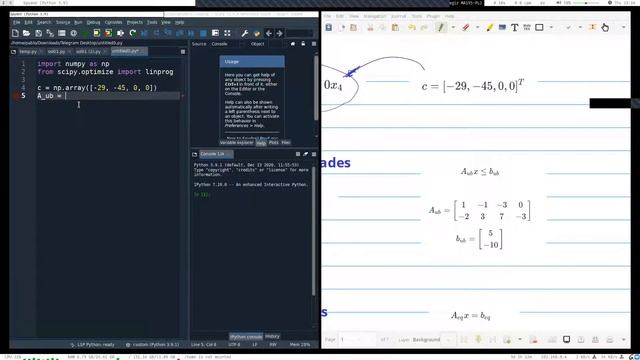The height and width of the screenshot is (360, 640).
Task: Switch to the untitled0.py editor tab
Action: [x=128, y=51]
